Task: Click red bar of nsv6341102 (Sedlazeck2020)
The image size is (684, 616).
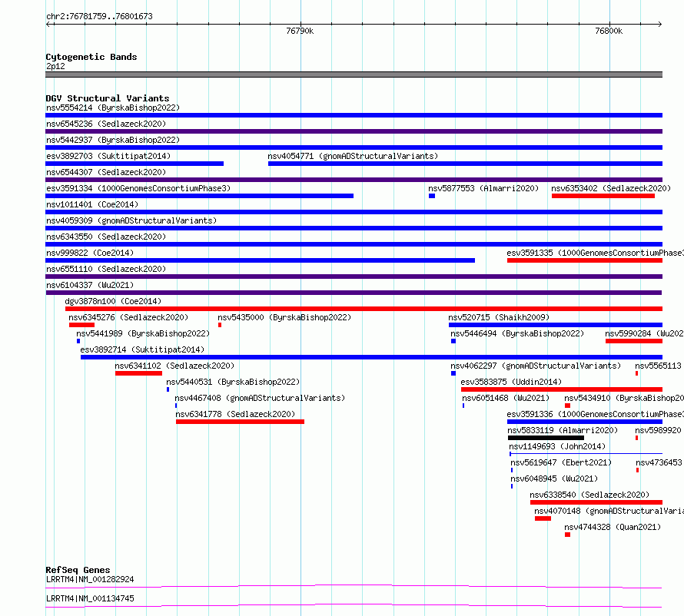Action: tap(138, 373)
